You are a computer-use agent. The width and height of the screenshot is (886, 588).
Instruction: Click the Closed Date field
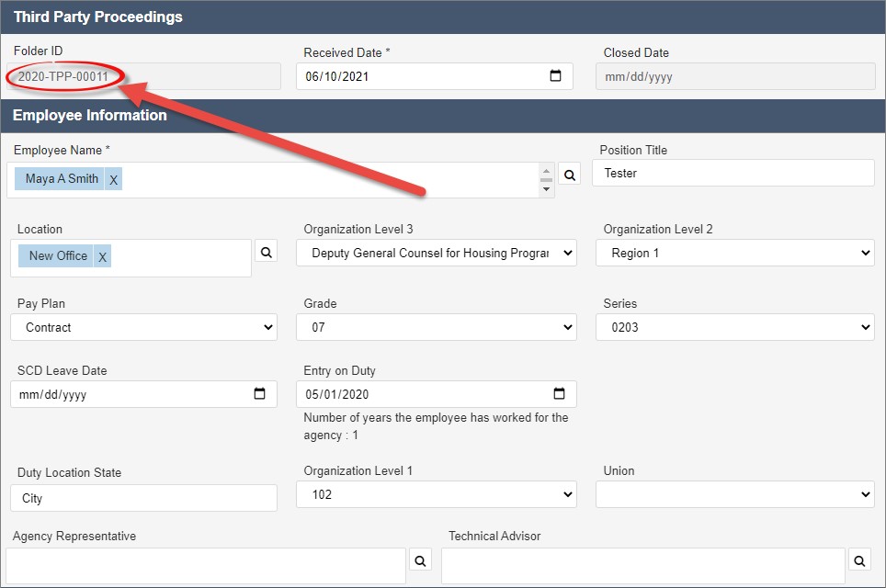[735, 76]
